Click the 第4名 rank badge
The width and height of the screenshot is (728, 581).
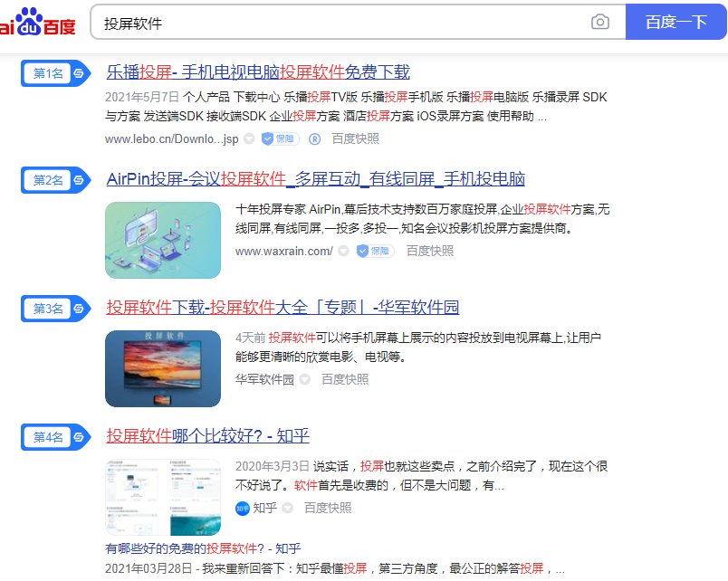coord(55,437)
